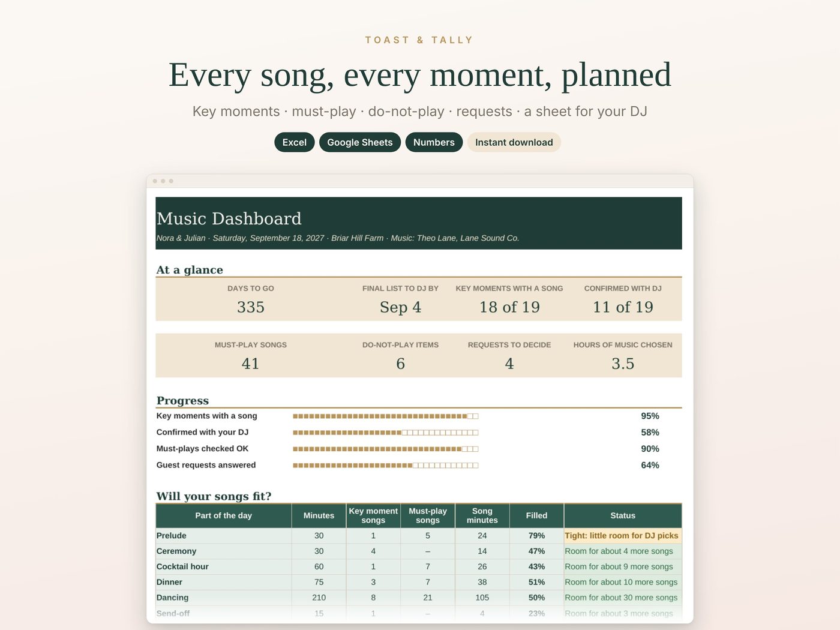Click the Music Dashboard title
Screen dimensions: 840x630
coord(229,218)
